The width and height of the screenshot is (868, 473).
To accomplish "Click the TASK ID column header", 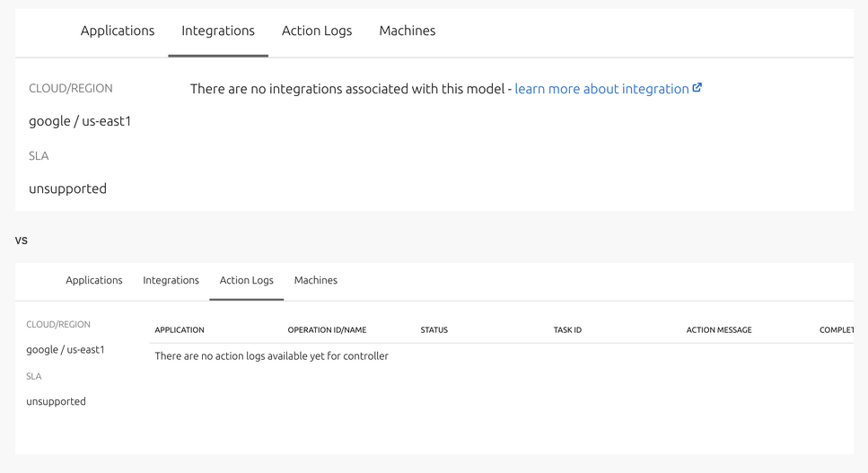I will tap(567, 330).
